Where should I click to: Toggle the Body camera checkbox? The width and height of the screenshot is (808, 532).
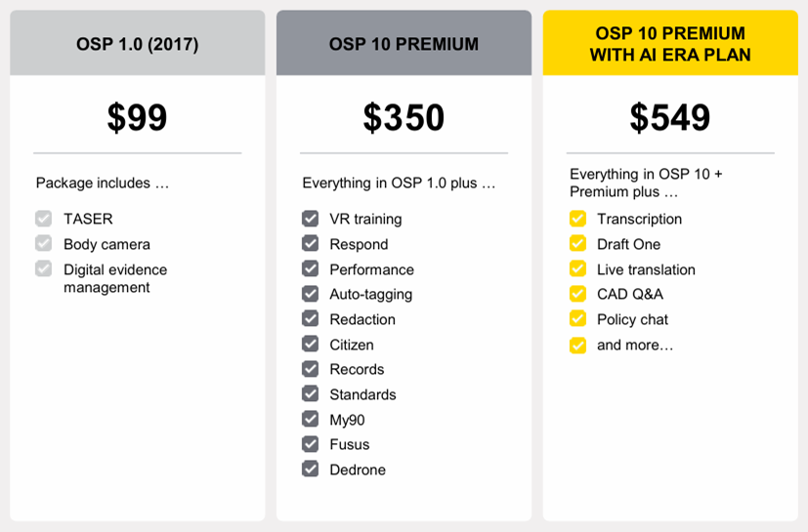point(43,244)
